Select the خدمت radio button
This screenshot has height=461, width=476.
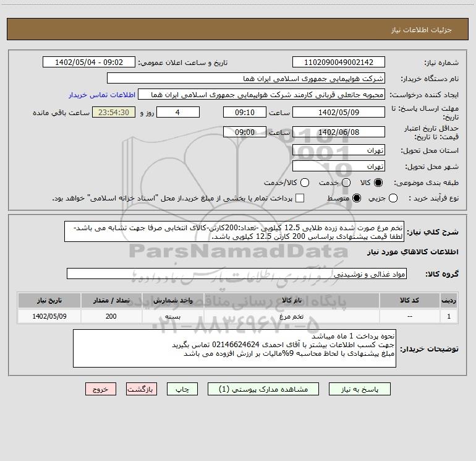(x=346, y=183)
